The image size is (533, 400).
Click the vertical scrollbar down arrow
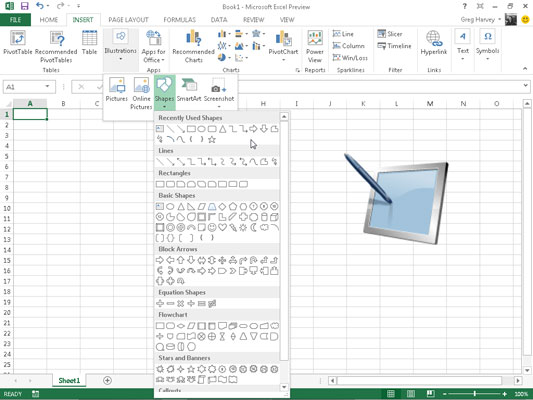[527, 370]
